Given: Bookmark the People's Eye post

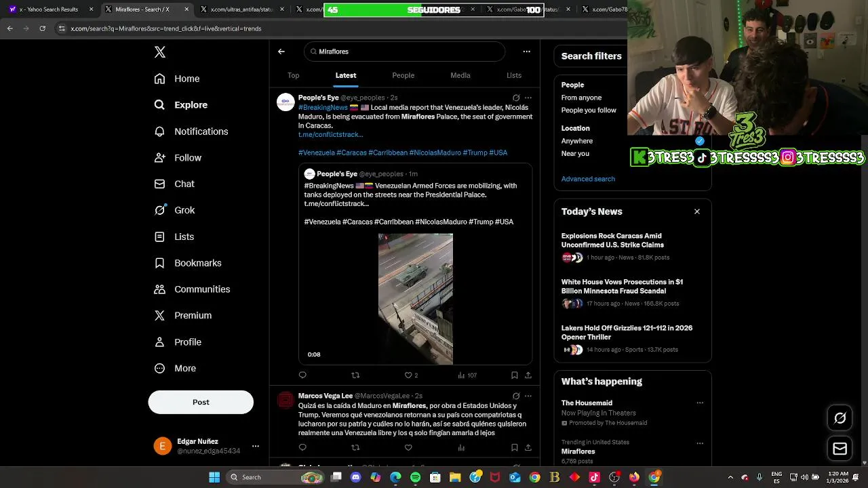Looking at the screenshot, I should point(515,375).
